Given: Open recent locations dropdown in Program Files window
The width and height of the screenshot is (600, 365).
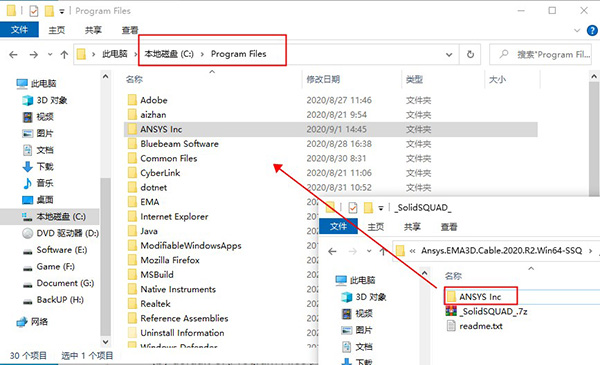Looking at the screenshot, I should coord(50,55).
